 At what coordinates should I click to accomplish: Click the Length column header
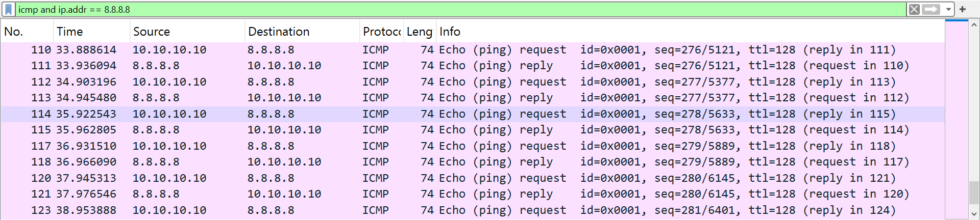(x=420, y=32)
